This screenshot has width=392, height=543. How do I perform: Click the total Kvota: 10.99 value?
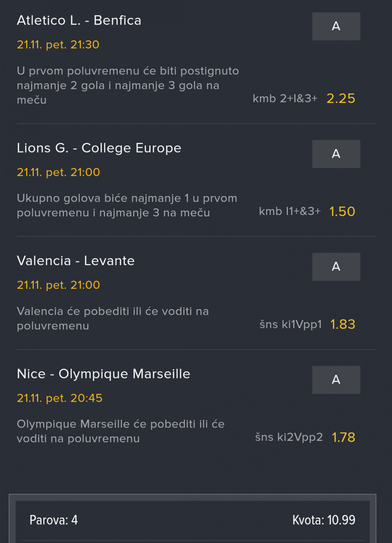click(x=324, y=520)
